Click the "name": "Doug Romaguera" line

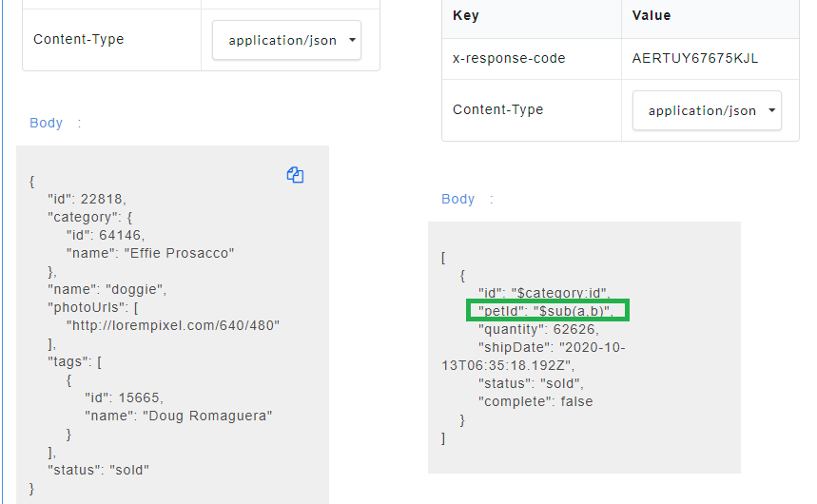(x=178, y=416)
